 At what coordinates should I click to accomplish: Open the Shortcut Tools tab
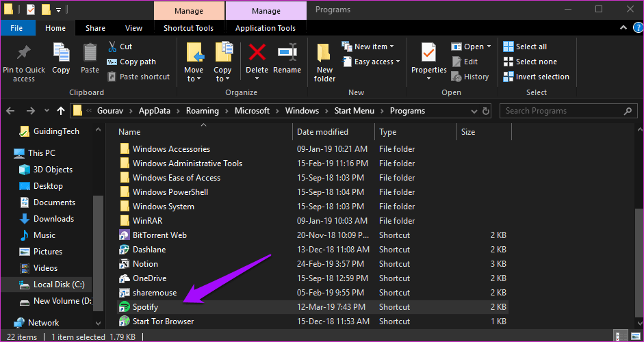pos(188,28)
